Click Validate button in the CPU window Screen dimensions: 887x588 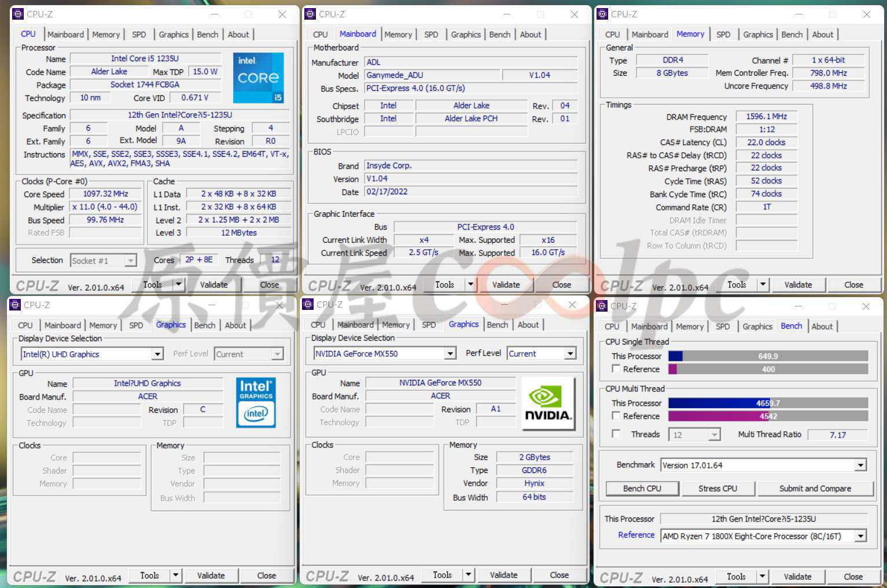[214, 284]
